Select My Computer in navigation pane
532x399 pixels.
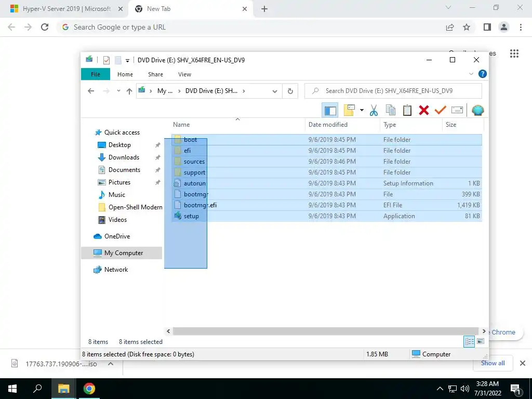tap(122, 253)
